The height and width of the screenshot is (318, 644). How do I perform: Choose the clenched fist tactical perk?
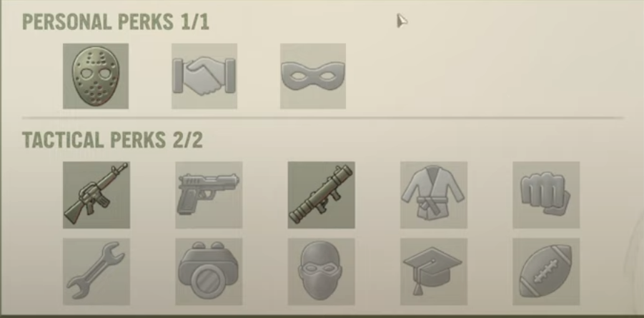click(x=546, y=195)
